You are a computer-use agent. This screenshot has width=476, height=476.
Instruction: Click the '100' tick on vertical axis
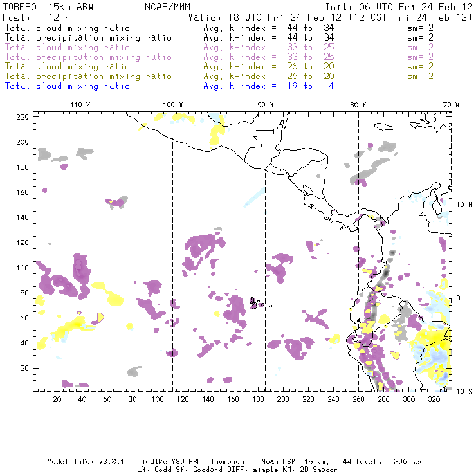(23, 268)
